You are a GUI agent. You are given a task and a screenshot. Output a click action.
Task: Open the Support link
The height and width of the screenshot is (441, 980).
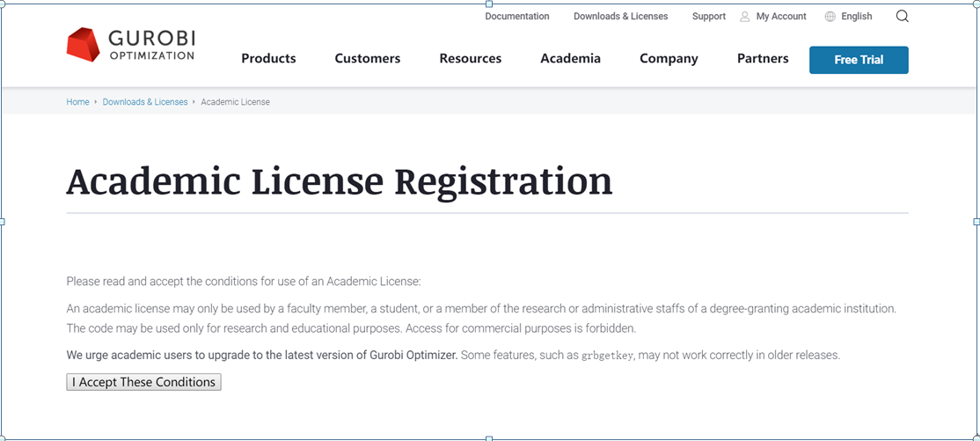click(x=709, y=16)
